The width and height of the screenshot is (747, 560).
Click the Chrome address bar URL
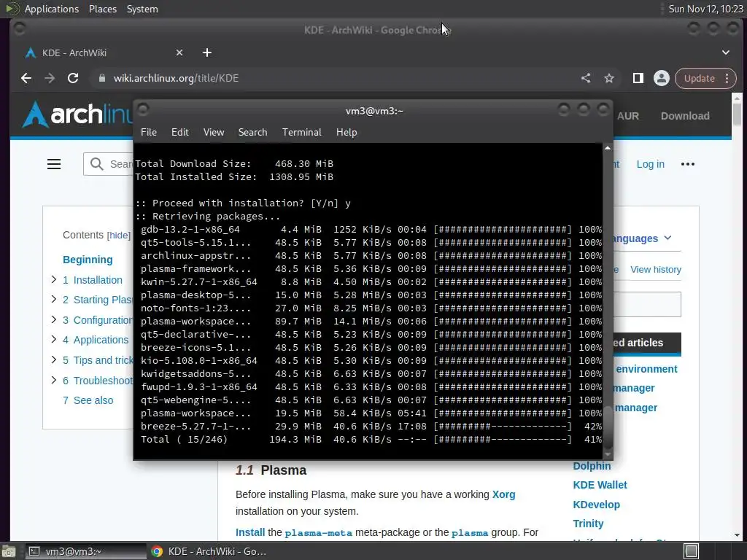pos(176,78)
